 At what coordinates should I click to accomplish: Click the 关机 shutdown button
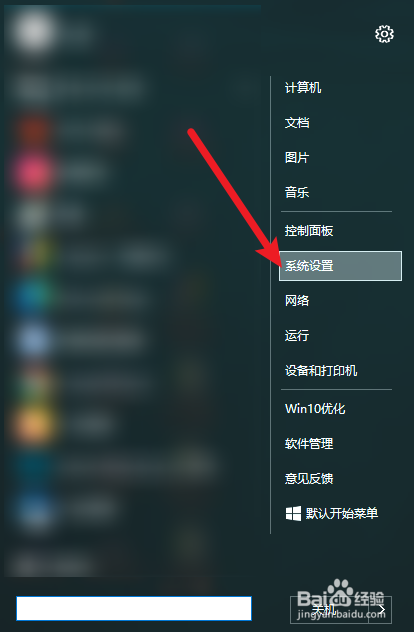[x=329, y=609]
